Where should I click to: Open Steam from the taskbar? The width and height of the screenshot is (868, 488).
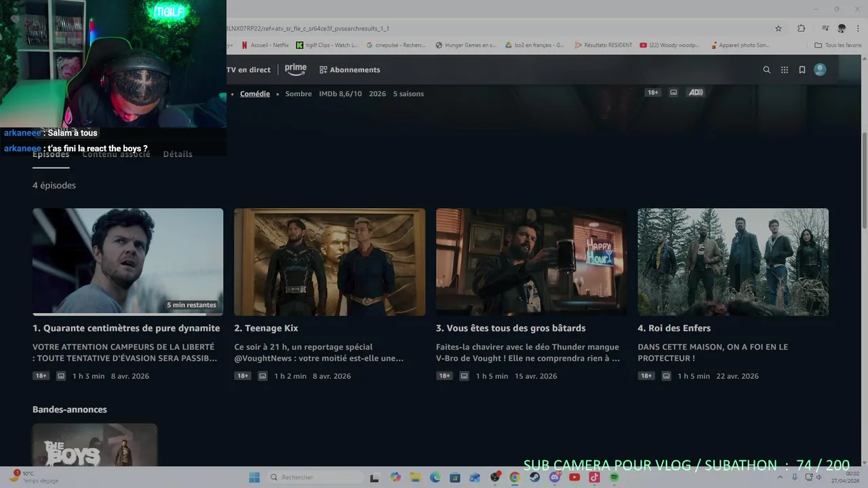535,477
